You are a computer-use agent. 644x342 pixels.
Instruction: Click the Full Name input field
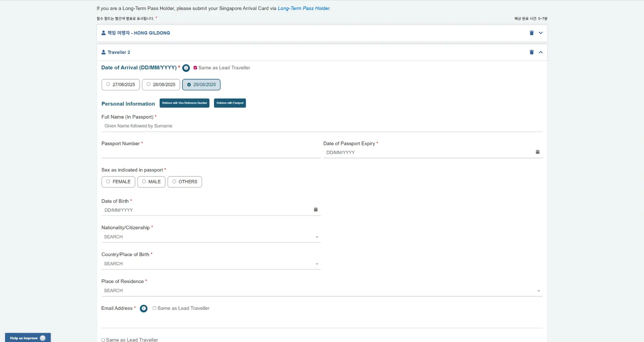point(321,126)
